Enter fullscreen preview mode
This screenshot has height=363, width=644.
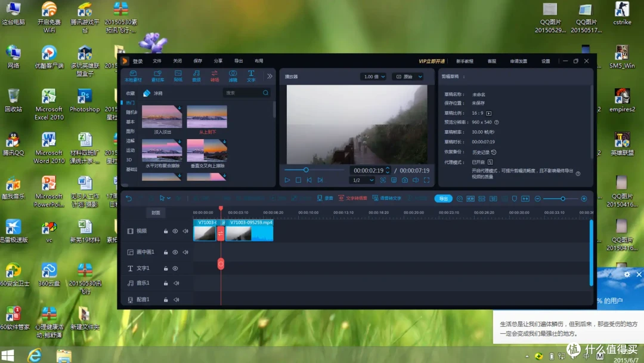[x=427, y=180]
